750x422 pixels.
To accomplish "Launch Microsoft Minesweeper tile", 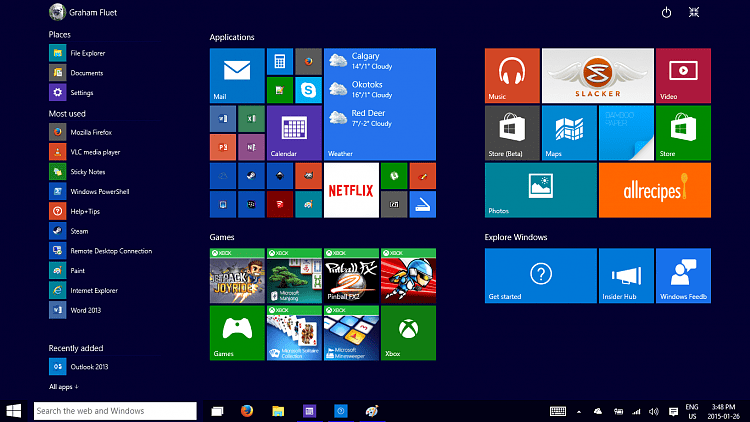I will [x=351, y=333].
